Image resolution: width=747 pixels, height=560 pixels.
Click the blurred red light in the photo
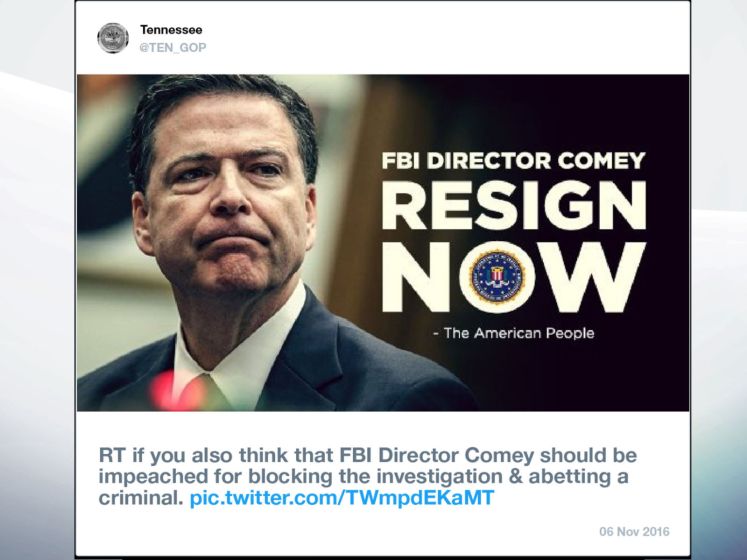180,392
